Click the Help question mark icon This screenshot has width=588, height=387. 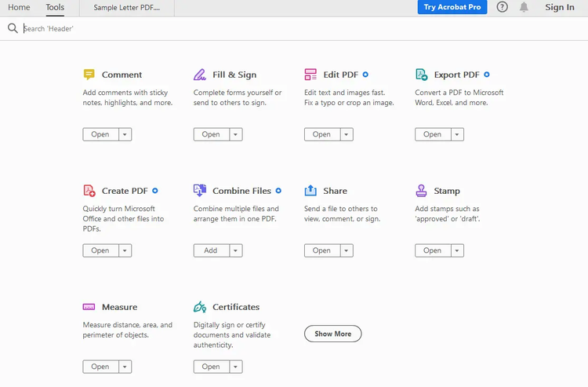point(503,7)
